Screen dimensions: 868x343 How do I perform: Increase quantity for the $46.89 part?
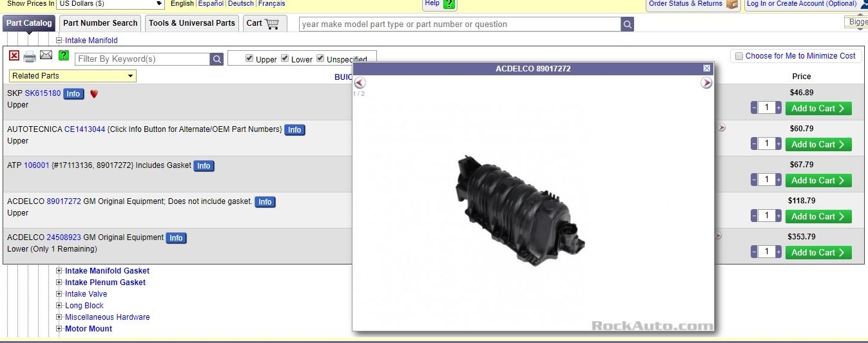click(x=778, y=108)
